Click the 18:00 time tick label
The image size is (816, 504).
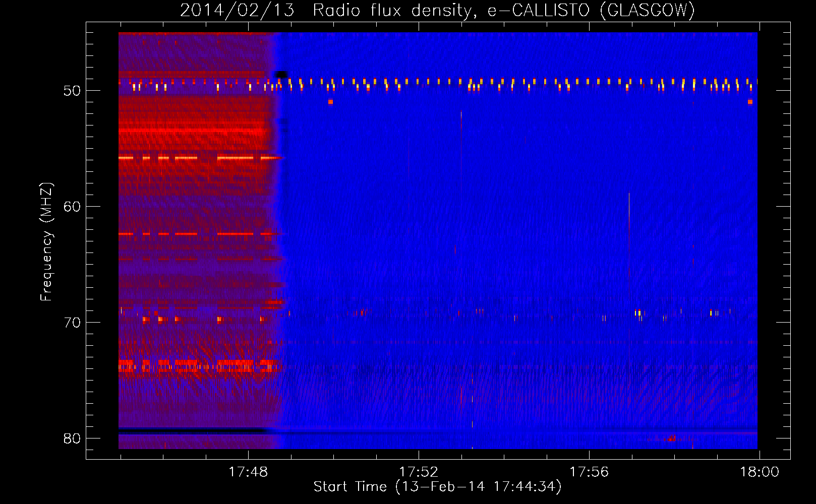[760, 472]
